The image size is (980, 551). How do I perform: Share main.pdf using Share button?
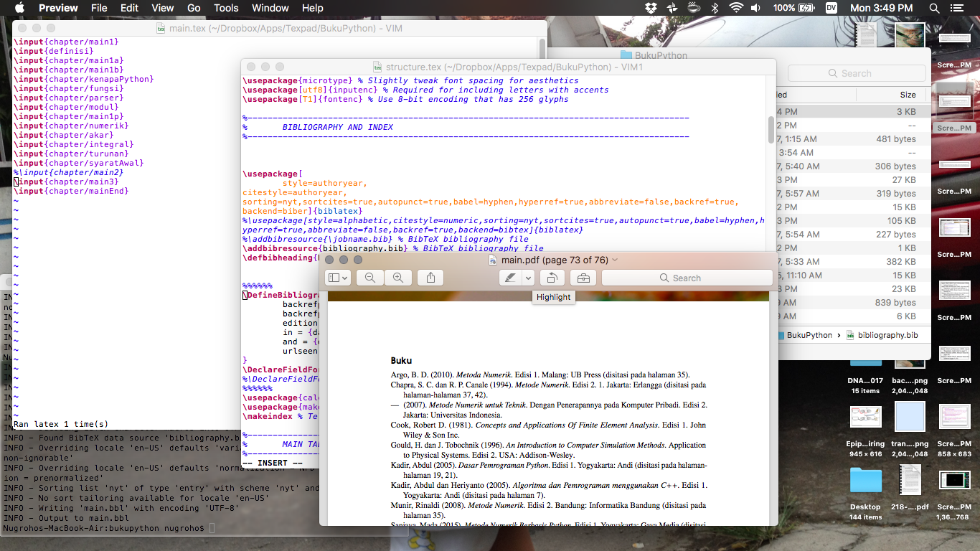[x=430, y=278]
